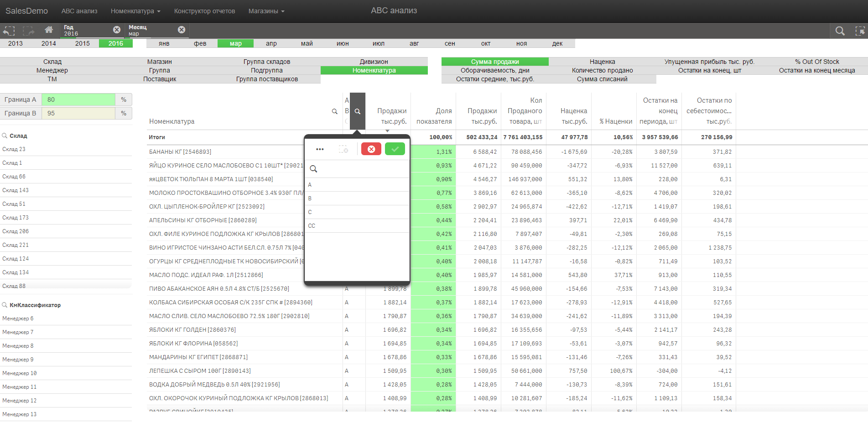Open smart search in top-right toolbar

tap(840, 31)
